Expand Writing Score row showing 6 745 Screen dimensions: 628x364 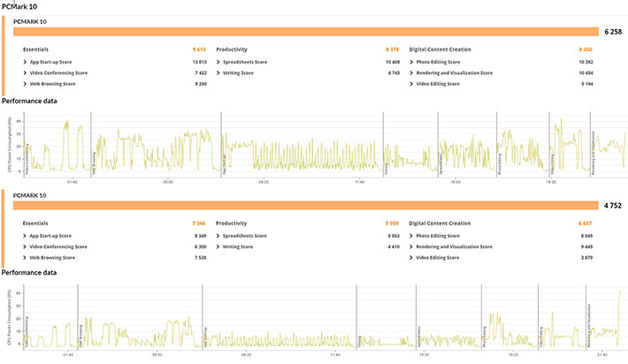click(308, 72)
